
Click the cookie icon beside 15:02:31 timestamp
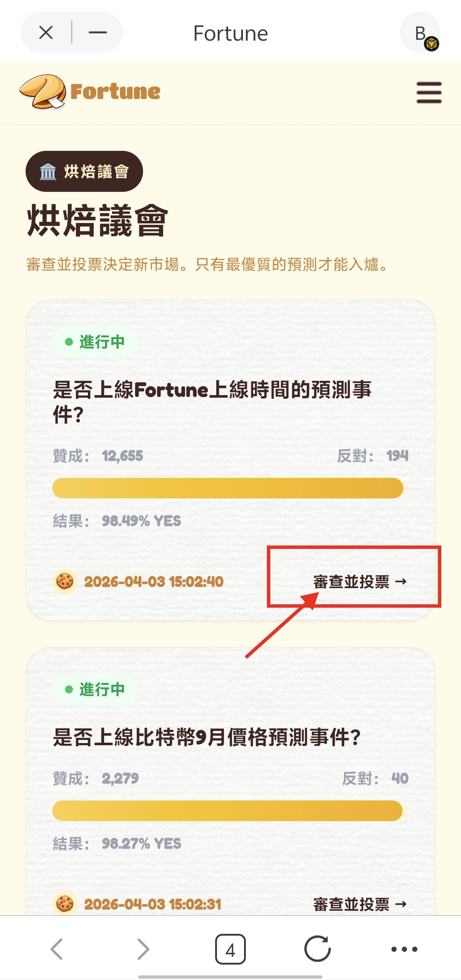click(65, 904)
